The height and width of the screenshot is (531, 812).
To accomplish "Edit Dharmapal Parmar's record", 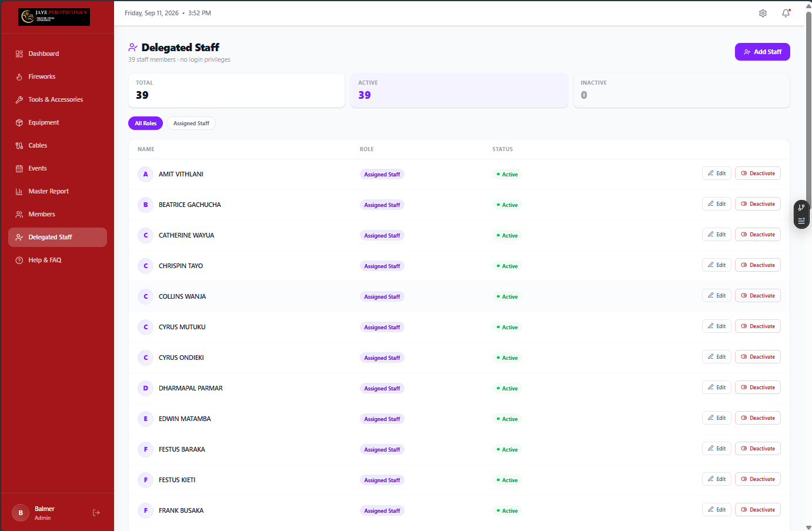I will [x=717, y=388].
